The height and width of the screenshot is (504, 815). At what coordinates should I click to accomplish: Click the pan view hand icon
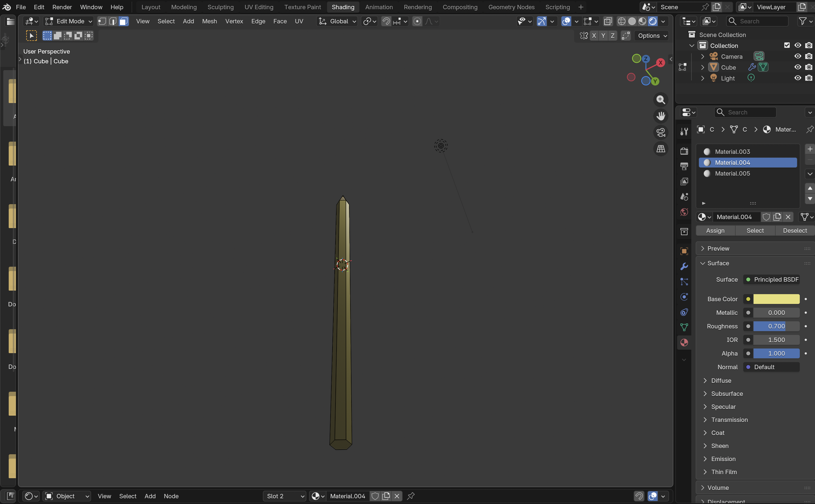point(660,116)
